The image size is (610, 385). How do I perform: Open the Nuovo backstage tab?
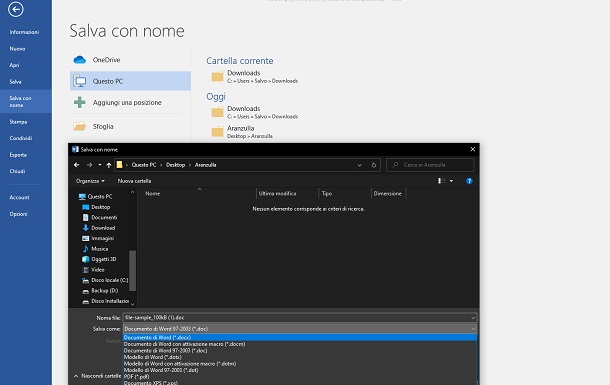pyautogui.click(x=17, y=49)
